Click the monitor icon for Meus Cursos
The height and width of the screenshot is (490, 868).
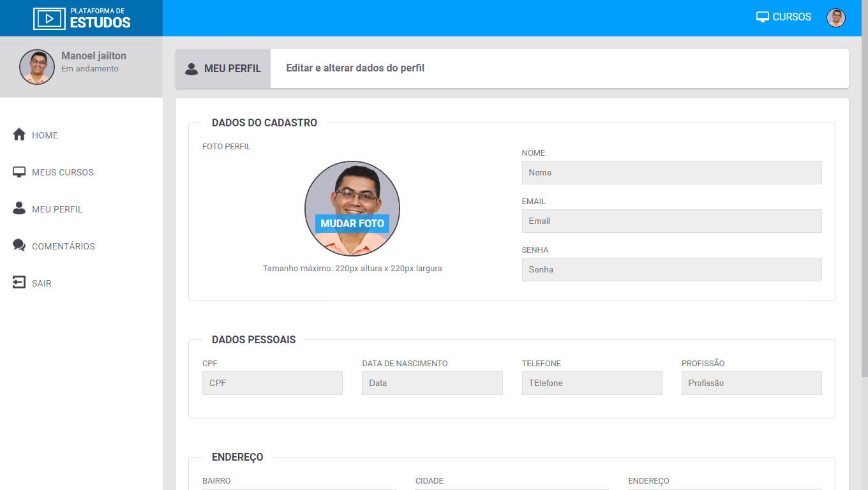coord(19,172)
